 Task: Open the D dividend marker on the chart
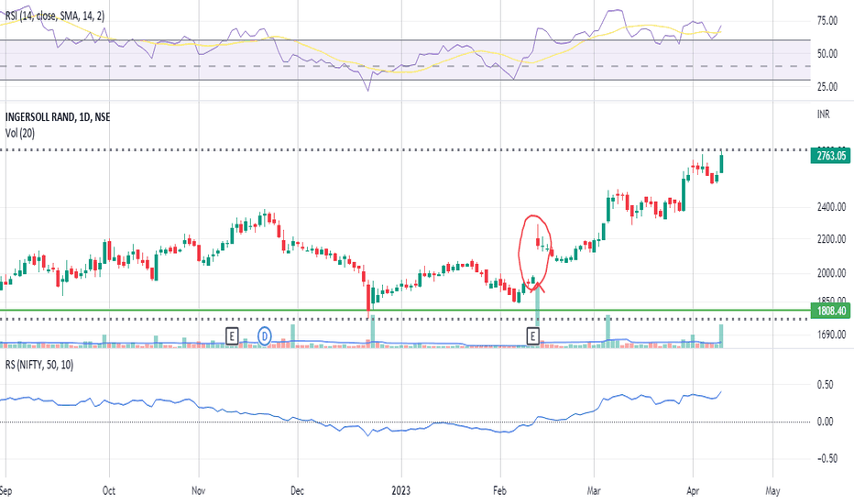[x=264, y=336]
